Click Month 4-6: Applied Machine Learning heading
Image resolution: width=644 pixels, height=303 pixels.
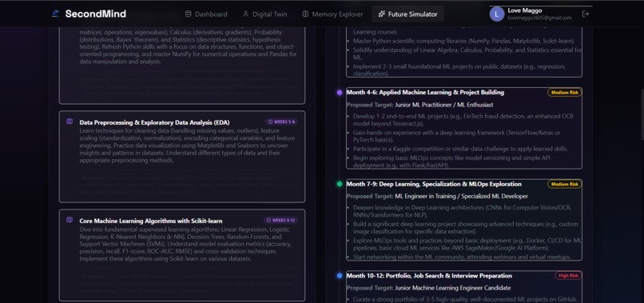click(425, 93)
